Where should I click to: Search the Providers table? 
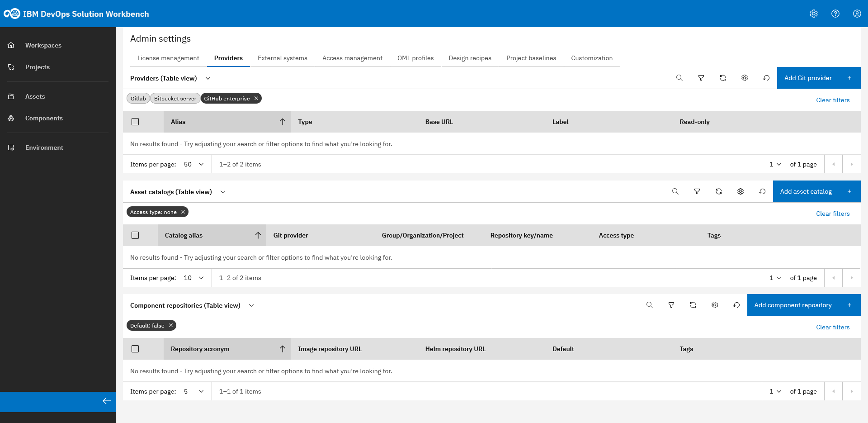679,78
